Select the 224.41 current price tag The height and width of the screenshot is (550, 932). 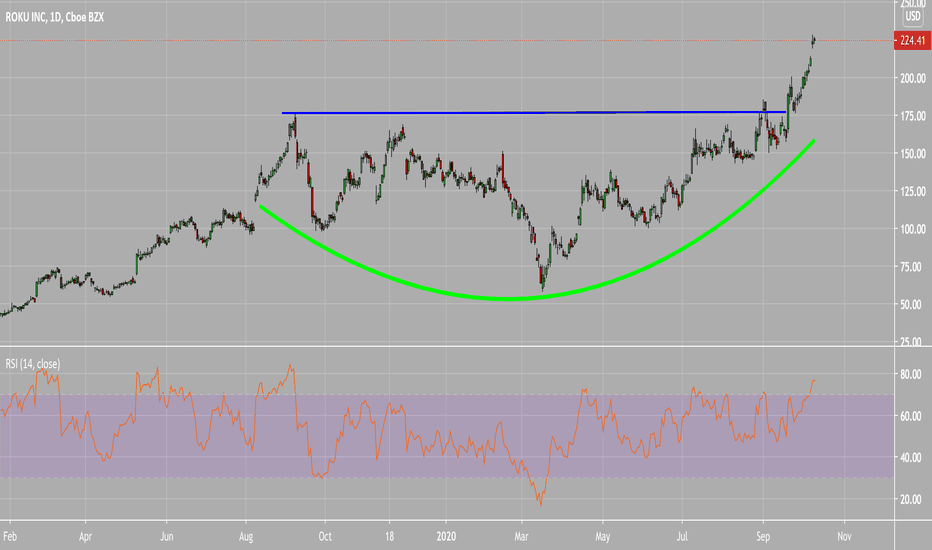(x=912, y=40)
